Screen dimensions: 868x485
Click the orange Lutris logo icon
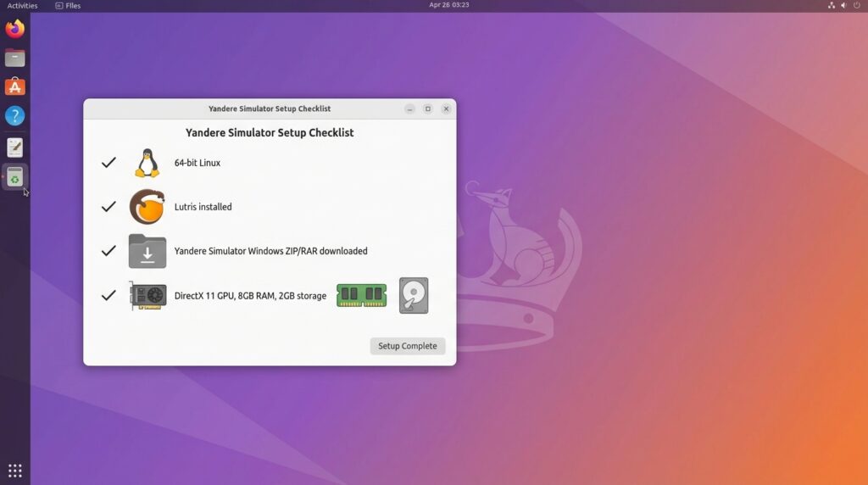tap(147, 207)
